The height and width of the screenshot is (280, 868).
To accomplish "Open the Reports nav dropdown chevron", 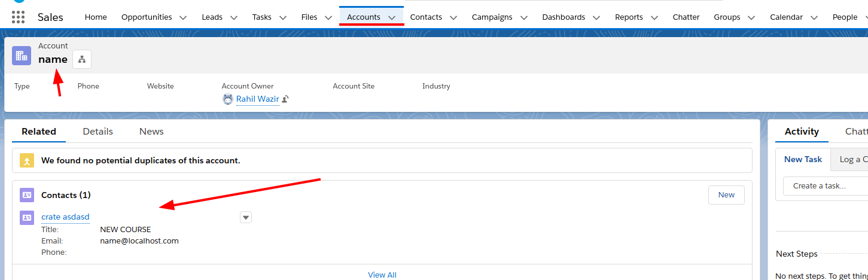I will (654, 17).
